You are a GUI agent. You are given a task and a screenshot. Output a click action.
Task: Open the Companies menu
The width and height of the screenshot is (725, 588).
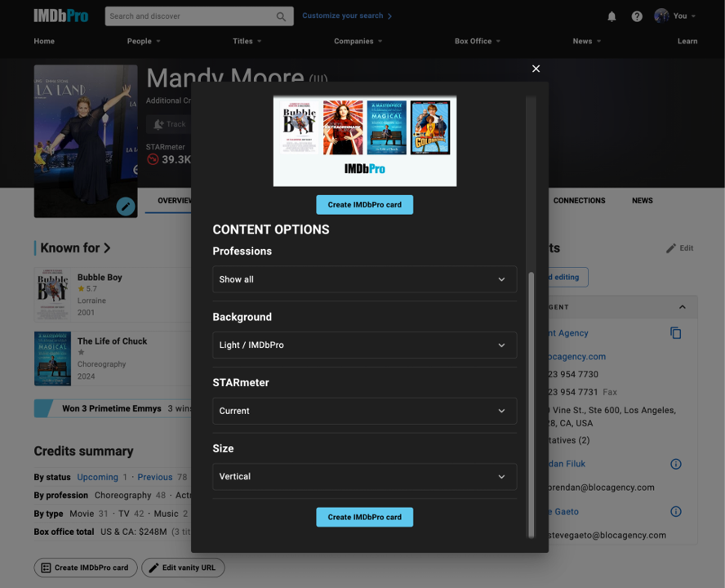pyautogui.click(x=358, y=41)
